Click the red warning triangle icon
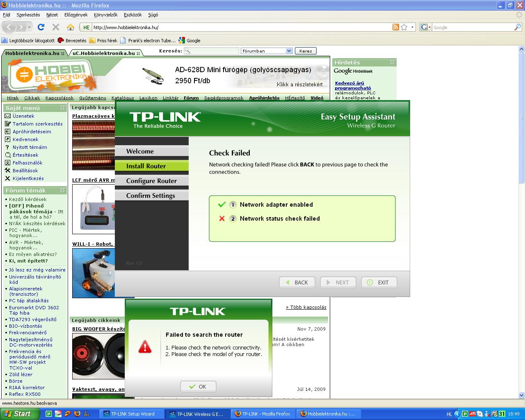 [x=145, y=347]
